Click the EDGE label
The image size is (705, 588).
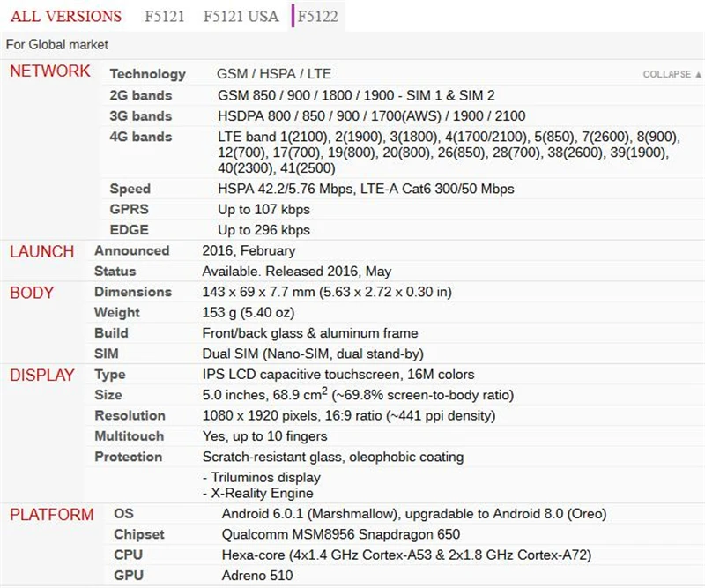point(129,230)
